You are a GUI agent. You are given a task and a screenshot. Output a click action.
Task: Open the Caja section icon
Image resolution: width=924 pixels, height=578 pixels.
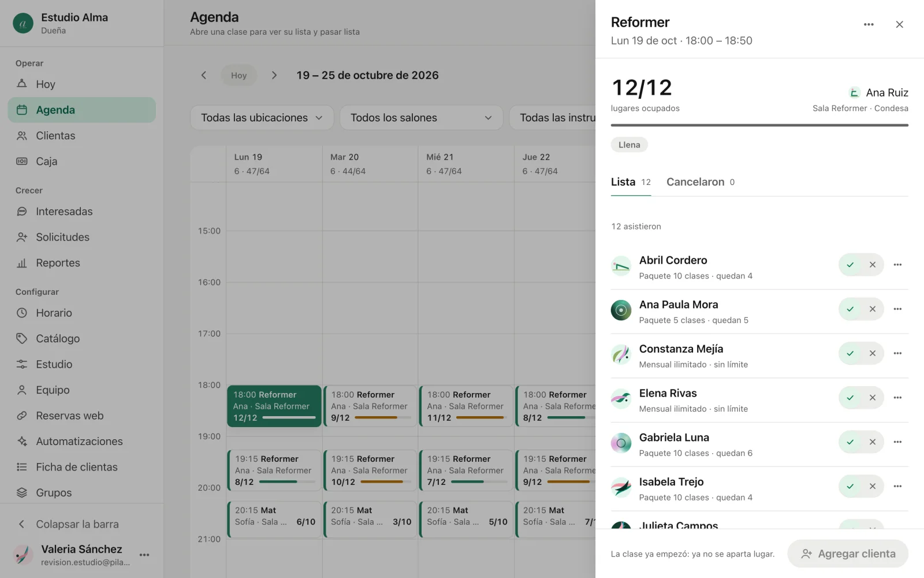pos(22,161)
